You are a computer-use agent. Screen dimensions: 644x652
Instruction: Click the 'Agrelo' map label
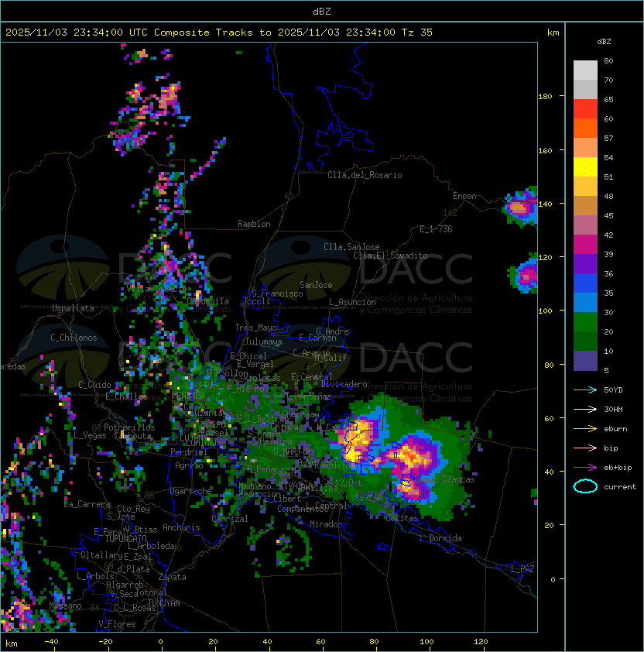pos(189,465)
